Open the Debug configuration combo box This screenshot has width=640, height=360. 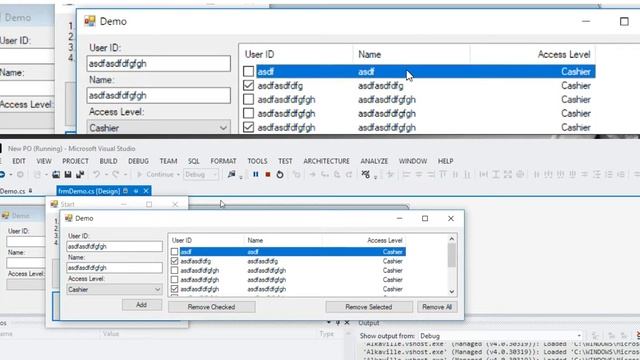(201, 175)
